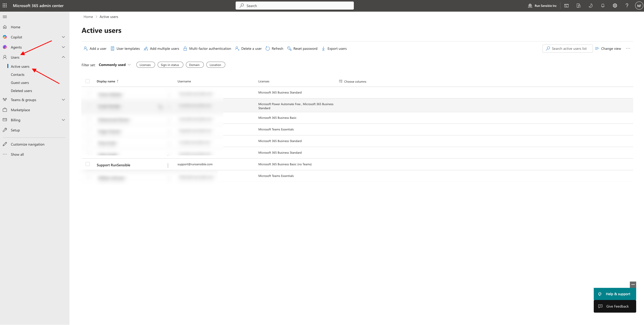Open the settings gear icon
Screen dimensions: 644x325
(x=615, y=6)
